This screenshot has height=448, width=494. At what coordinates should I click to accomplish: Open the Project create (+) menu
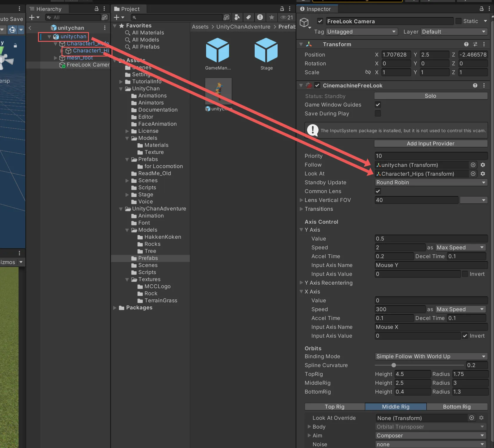[x=119, y=17]
